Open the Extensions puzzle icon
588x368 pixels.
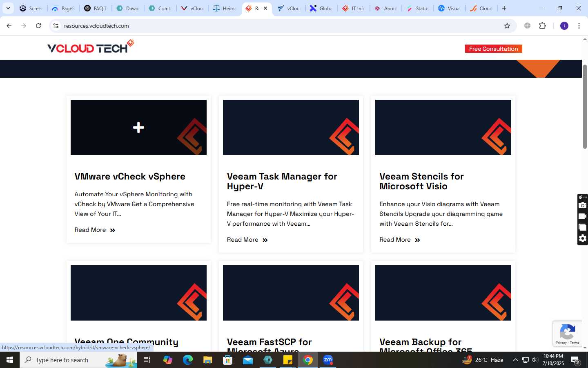click(543, 26)
